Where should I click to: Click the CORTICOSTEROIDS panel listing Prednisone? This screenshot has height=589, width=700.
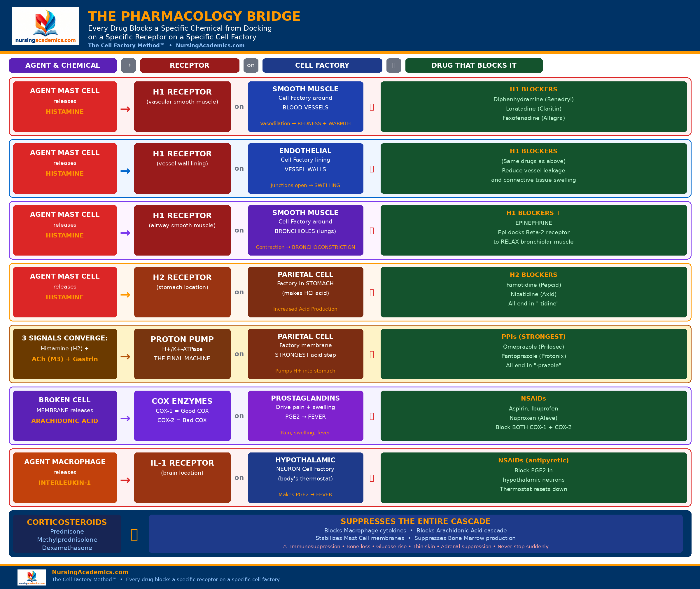point(67,534)
